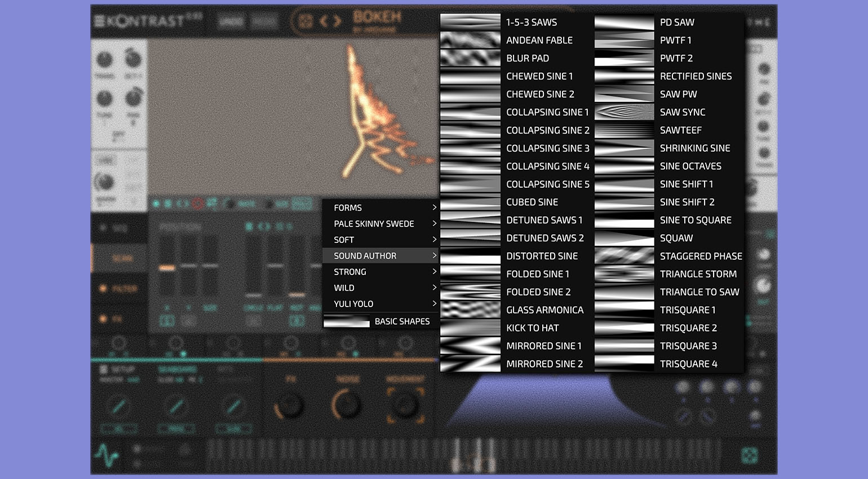
Task: Go to previous preset with left arrow
Action: pyautogui.click(x=324, y=21)
